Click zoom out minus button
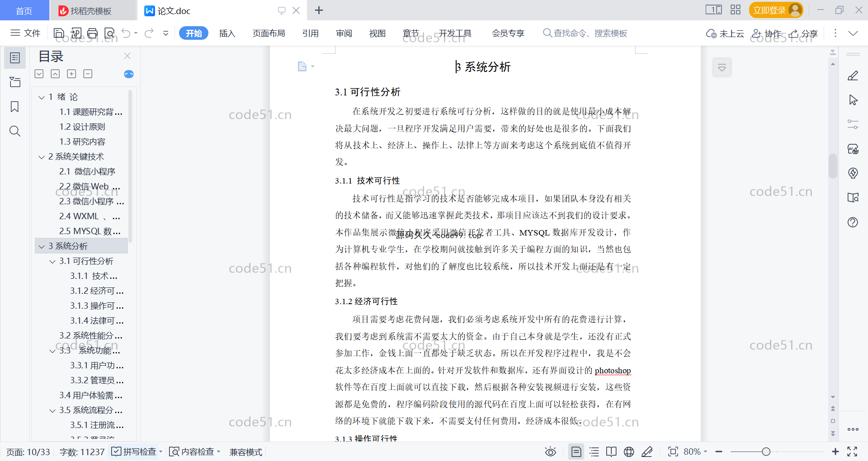868x461 pixels. [x=719, y=452]
